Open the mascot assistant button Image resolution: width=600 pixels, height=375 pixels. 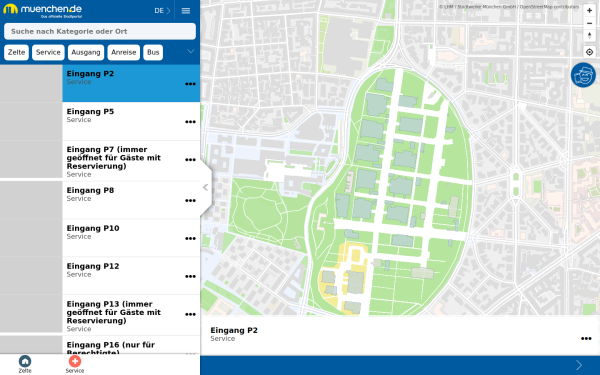tap(583, 75)
